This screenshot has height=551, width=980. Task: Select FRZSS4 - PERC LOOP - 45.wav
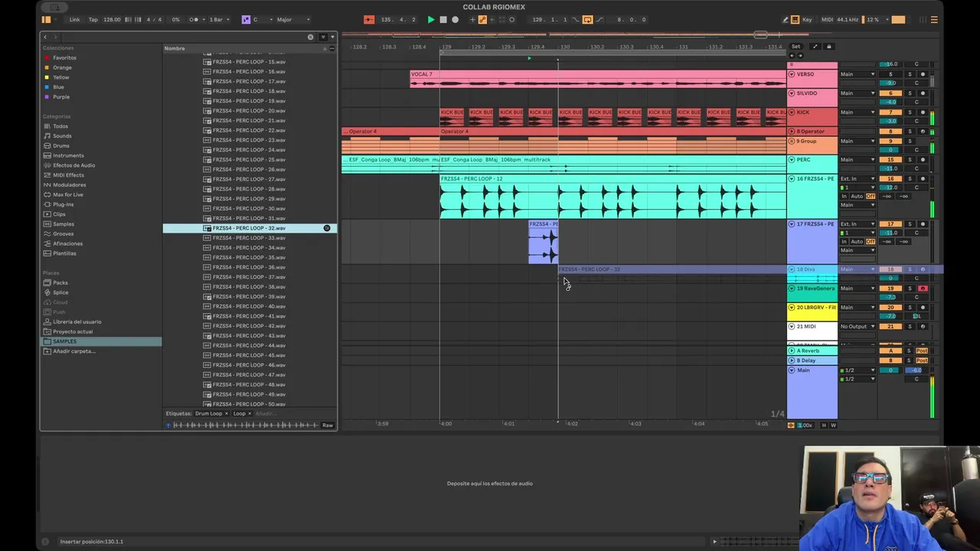coord(249,355)
